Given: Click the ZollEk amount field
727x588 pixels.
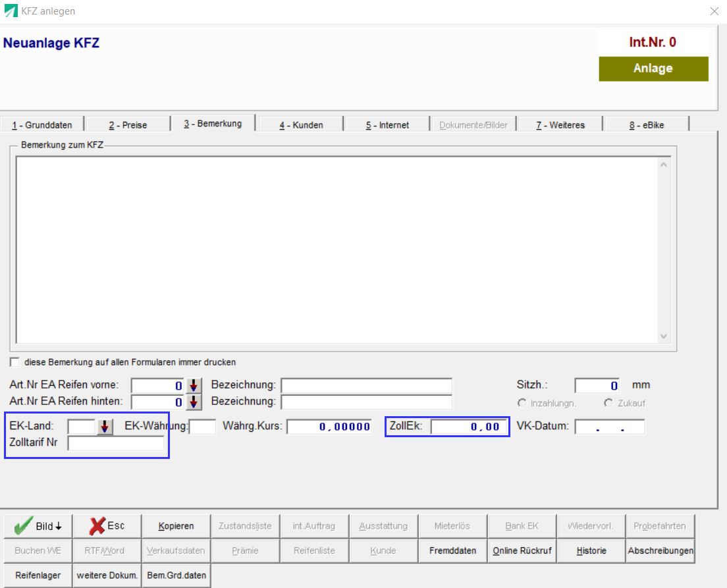Looking at the screenshot, I should (x=470, y=427).
